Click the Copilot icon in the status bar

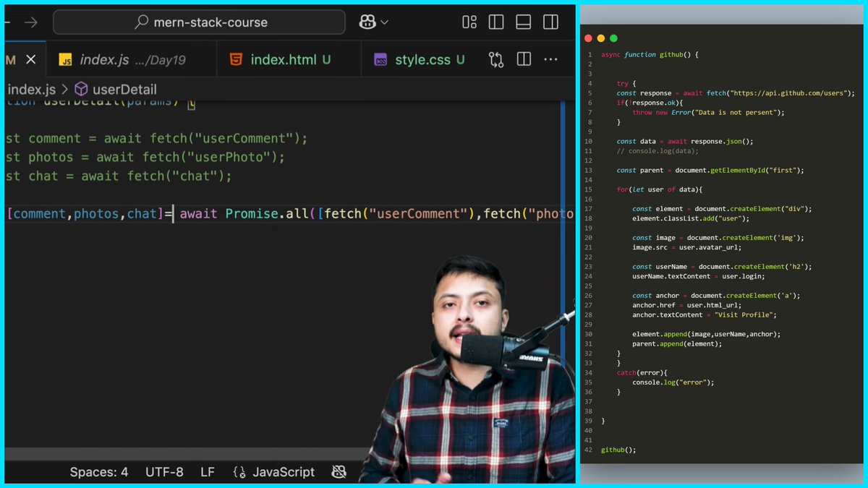tap(339, 472)
